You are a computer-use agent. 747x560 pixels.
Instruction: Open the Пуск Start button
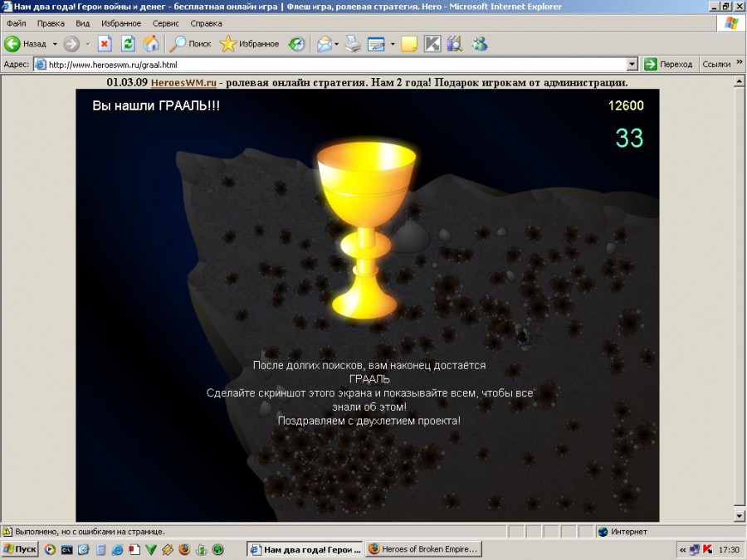20,549
